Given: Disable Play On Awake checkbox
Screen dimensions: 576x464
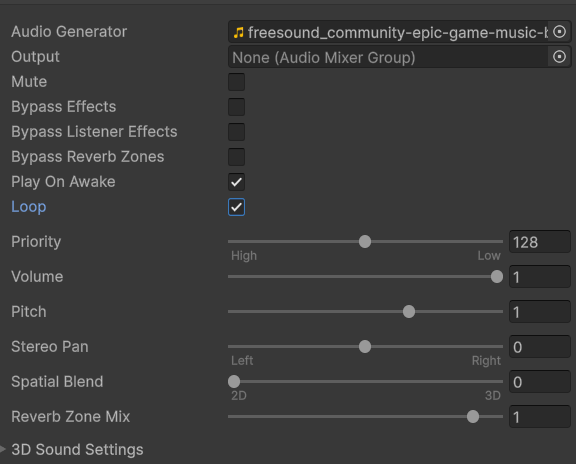Looking at the screenshot, I should 236,182.
